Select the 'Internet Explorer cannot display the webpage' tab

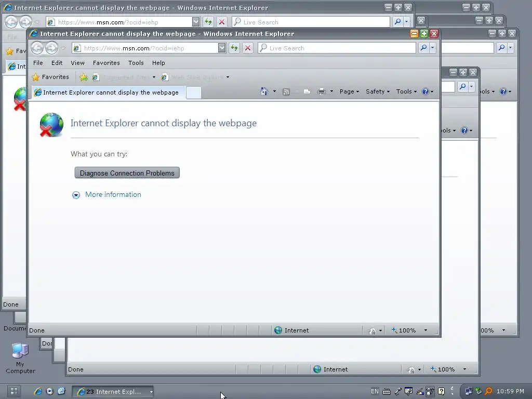(x=109, y=92)
